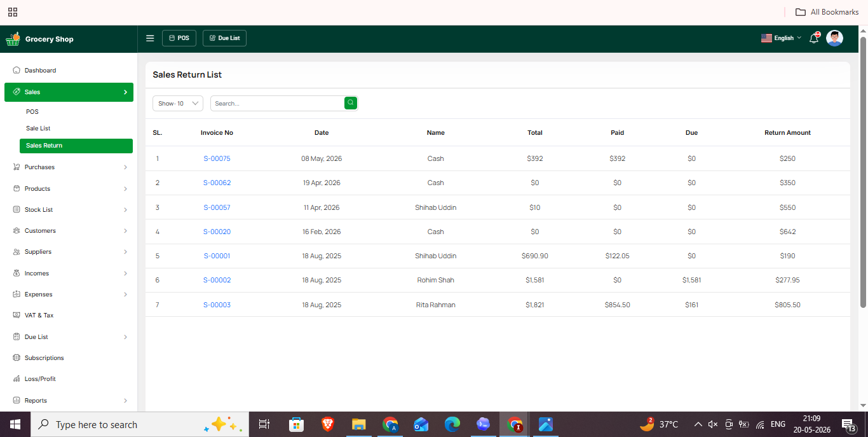This screenshot has height=437, width=868.
Task: Click the $805.50 return amount cell
Action: [787, 305]
